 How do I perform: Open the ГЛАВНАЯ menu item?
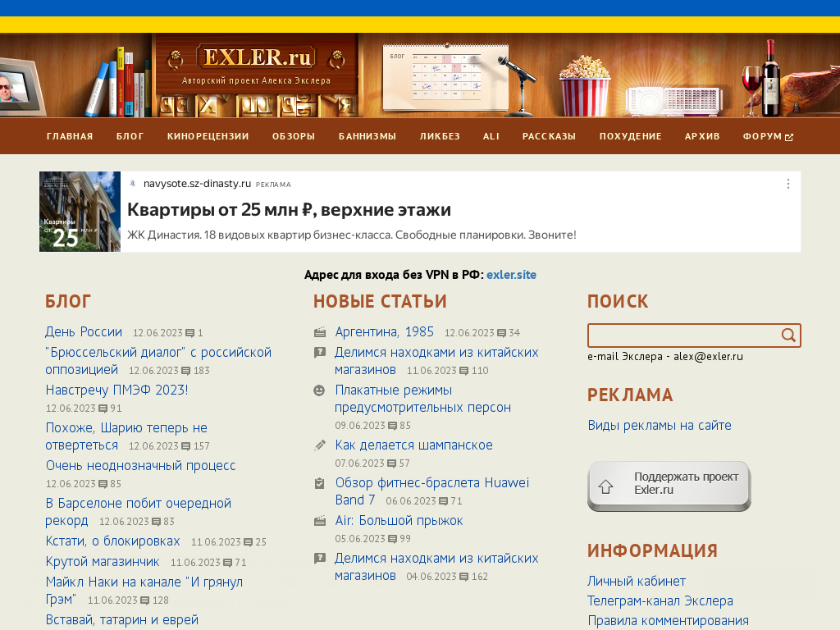[70, 136]
